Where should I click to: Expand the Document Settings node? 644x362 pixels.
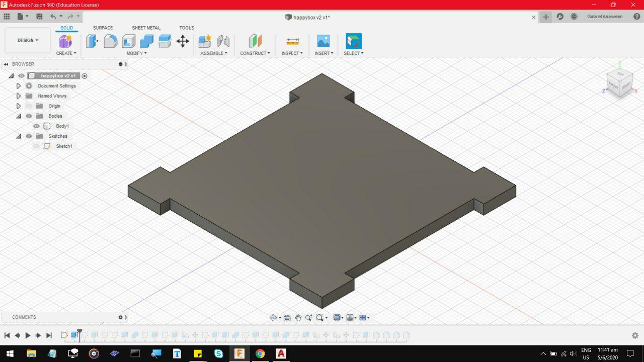coord(19,86)
